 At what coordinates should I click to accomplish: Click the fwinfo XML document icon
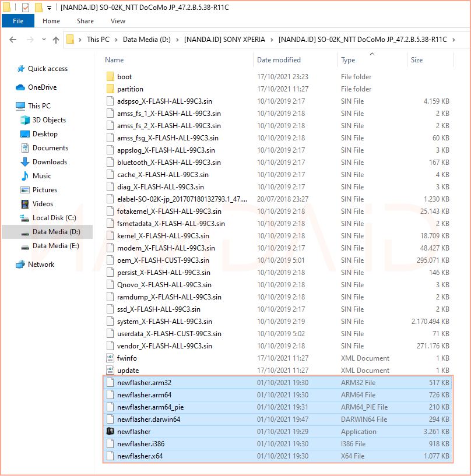coord(111,358)
